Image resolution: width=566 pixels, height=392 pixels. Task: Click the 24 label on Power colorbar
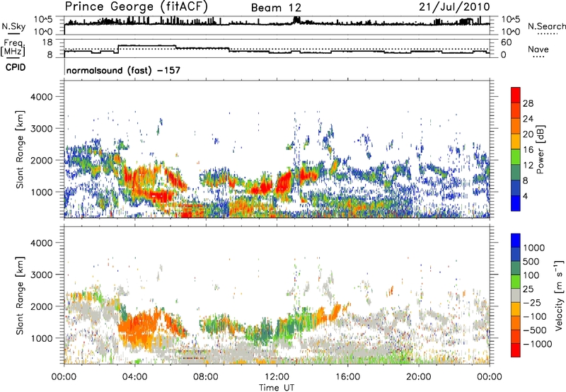(x=528, y=119)
